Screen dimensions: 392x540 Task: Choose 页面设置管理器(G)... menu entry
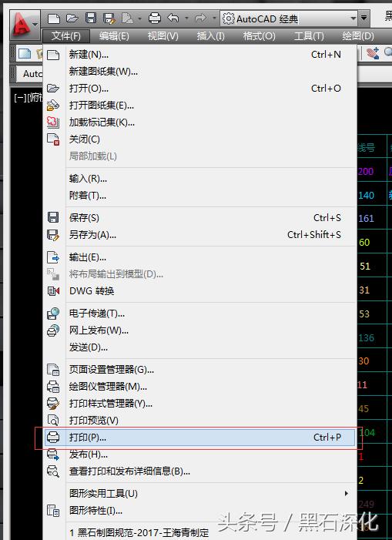tap(200, 370)
